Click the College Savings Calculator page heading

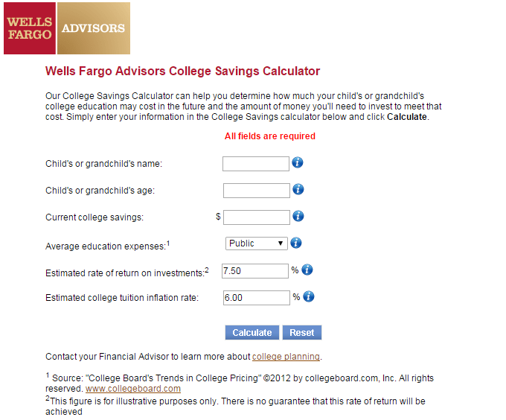tap(182, 71)
